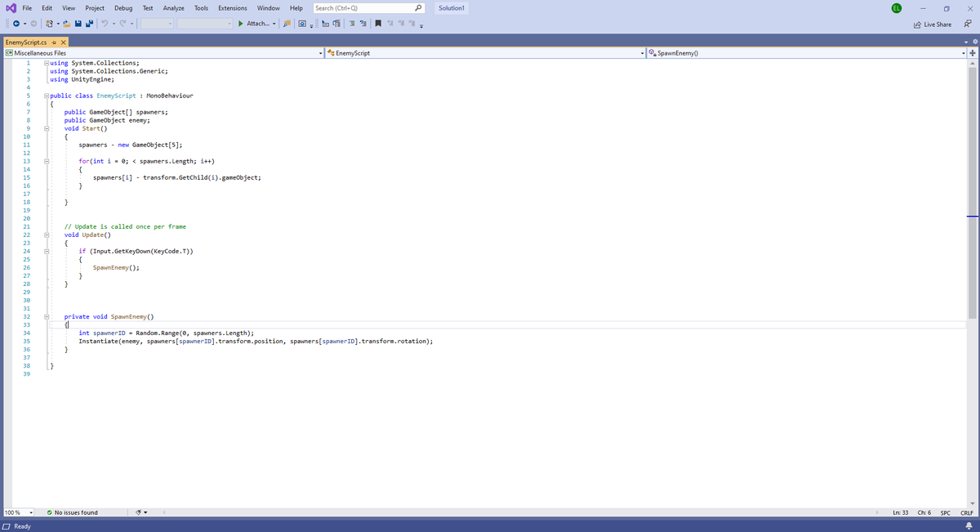Click the Visual Studio logo icon
This screenshot has width=980, height=532.
point(9,7)
